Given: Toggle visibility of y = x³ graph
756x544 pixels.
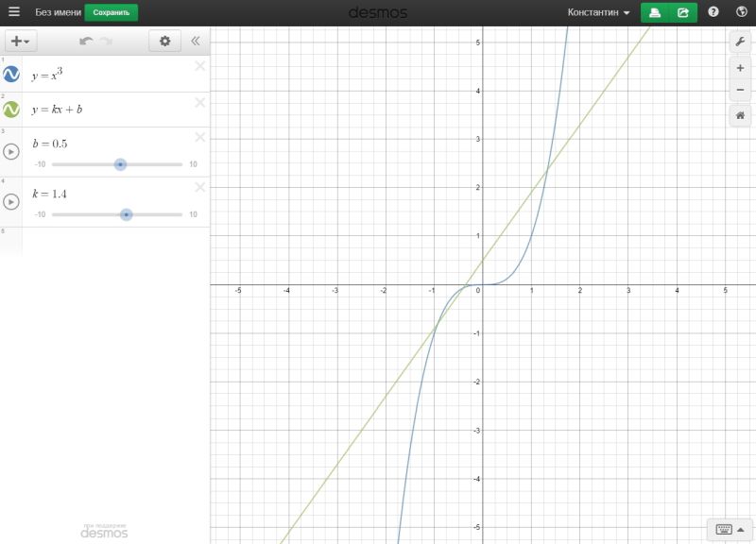Looking at the screenshot, I should [11, 75].
